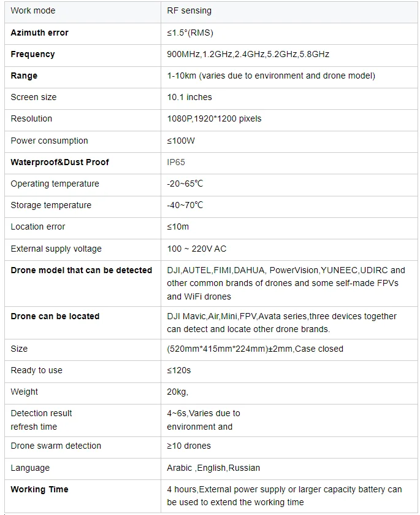Click the "External supply voltage" label

coord(56,249)
